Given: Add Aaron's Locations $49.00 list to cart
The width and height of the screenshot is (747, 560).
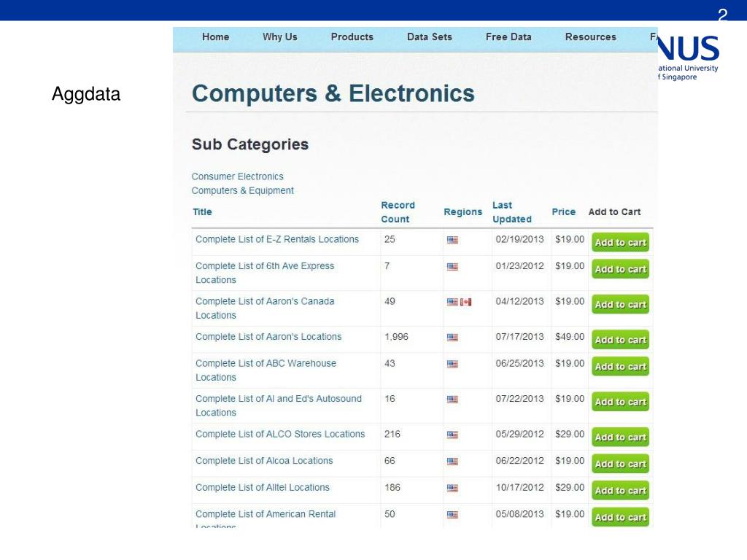Looking at the screenshot, I should 620,340.
